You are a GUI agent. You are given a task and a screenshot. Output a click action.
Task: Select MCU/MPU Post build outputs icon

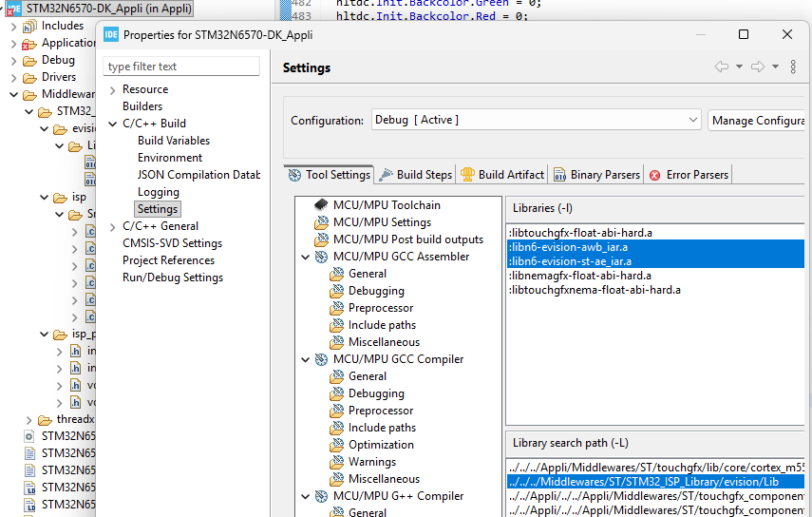pyautogui.click(x=321, y=239)
